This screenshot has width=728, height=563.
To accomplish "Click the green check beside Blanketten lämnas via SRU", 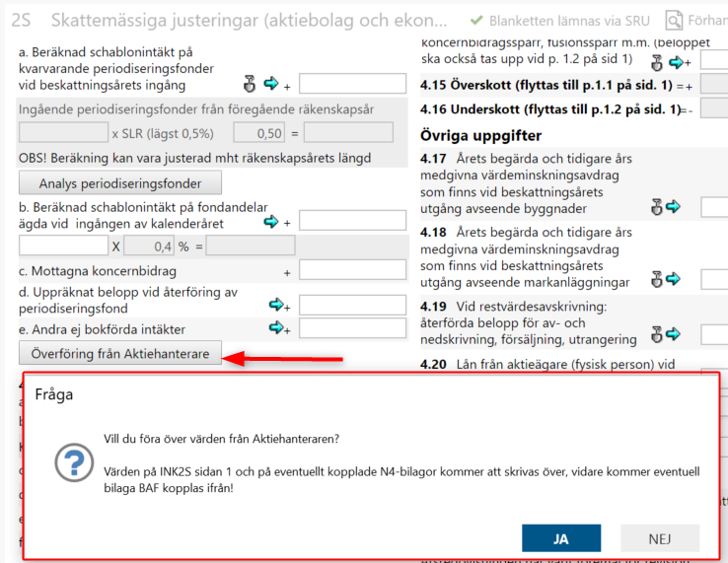I will coord(476,21).
